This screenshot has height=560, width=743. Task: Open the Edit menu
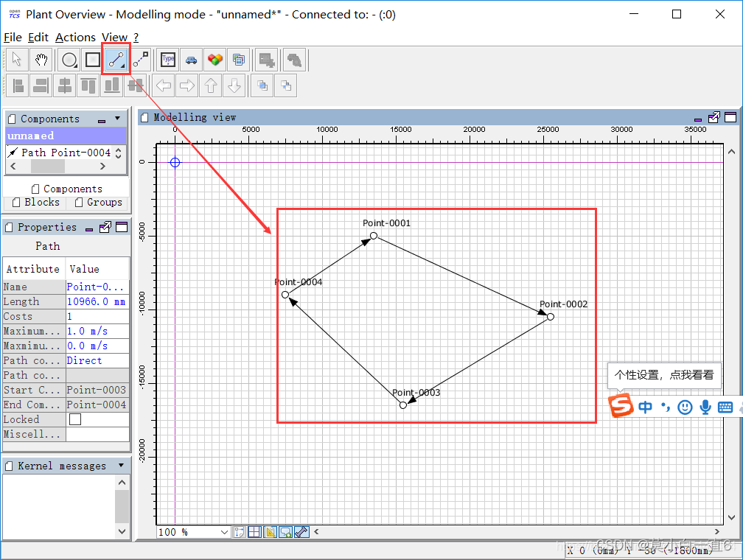[x=38, y=37]
